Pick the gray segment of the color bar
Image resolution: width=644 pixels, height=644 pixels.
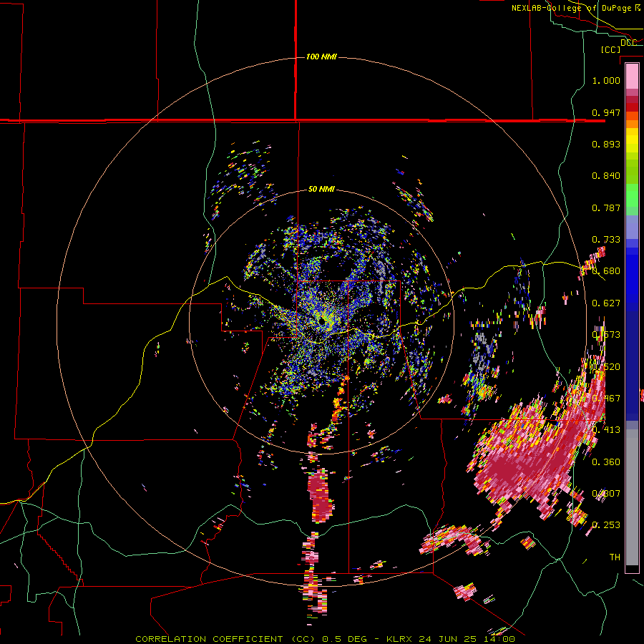pyautogui.click(x=632, y=497)
